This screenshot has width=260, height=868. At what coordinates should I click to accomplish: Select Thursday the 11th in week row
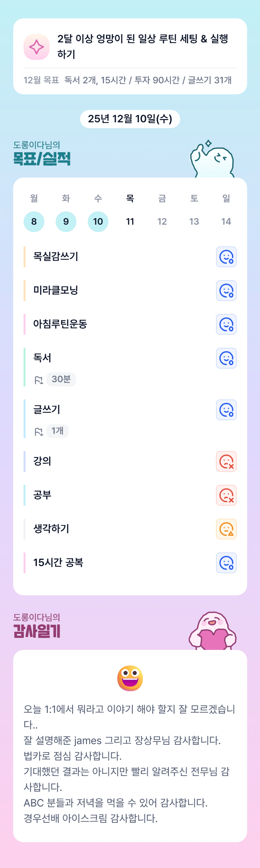pyautogui.click(x=130, y=221)
